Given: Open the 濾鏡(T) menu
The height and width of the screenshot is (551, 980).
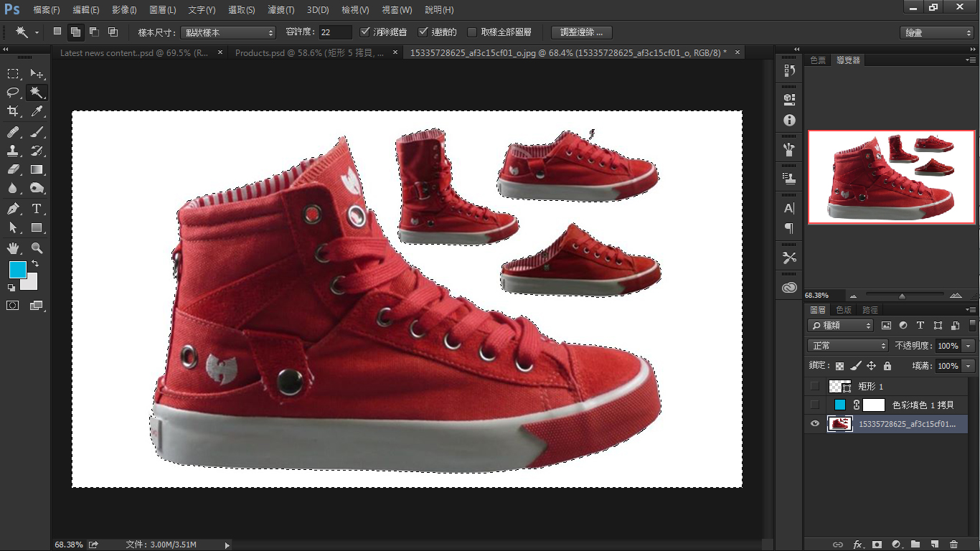Looking at the screenshot, I should pos(280,10).
